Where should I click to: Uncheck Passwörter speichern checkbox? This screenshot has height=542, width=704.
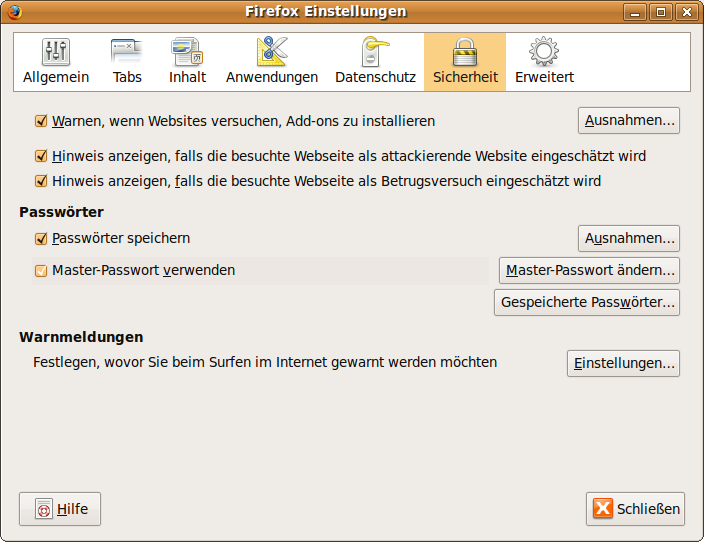pos(41,238)
